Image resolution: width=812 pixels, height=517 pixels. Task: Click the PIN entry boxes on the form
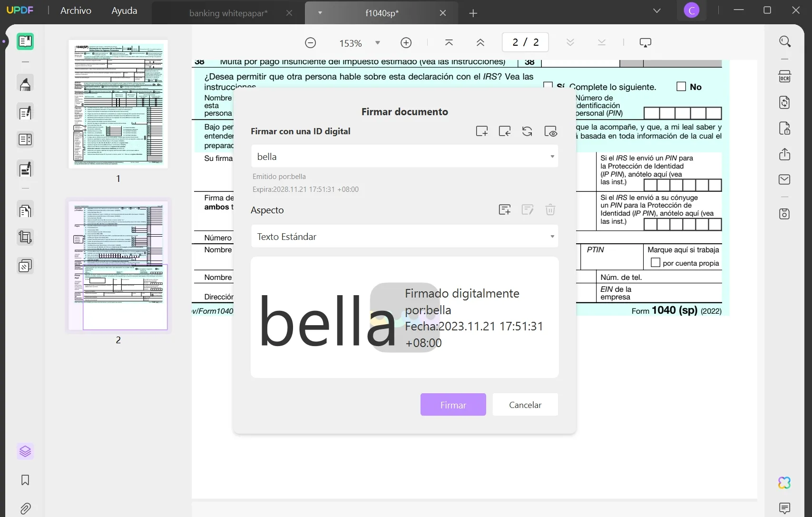(x=683, y=113)
